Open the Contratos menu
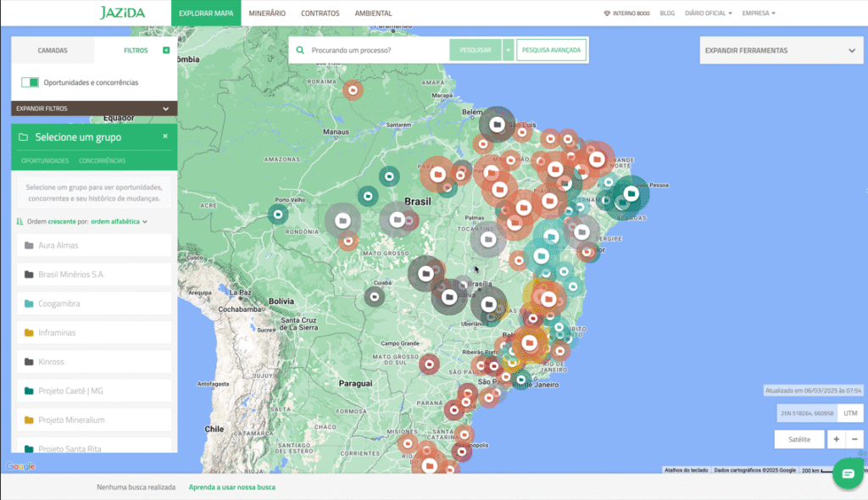868x500 pixels. pos(320,14)
